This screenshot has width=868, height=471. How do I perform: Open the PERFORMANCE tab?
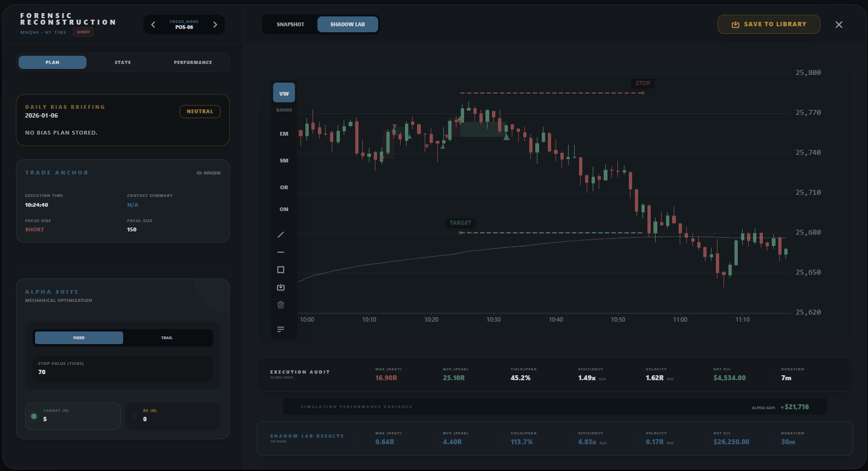193,62
